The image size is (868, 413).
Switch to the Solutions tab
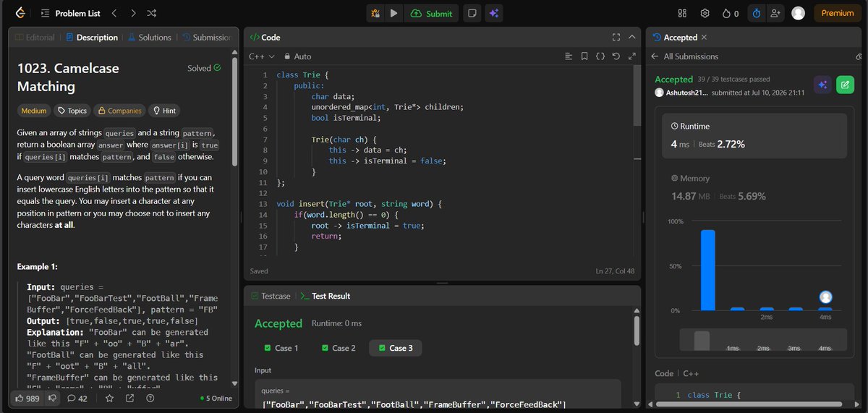pyautogui.click(x=150, y=37)
